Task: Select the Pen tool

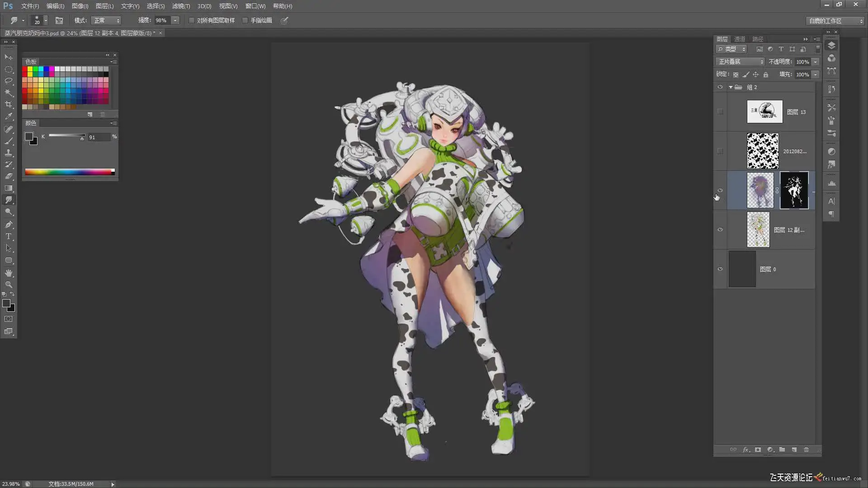Action: point(8,225)
